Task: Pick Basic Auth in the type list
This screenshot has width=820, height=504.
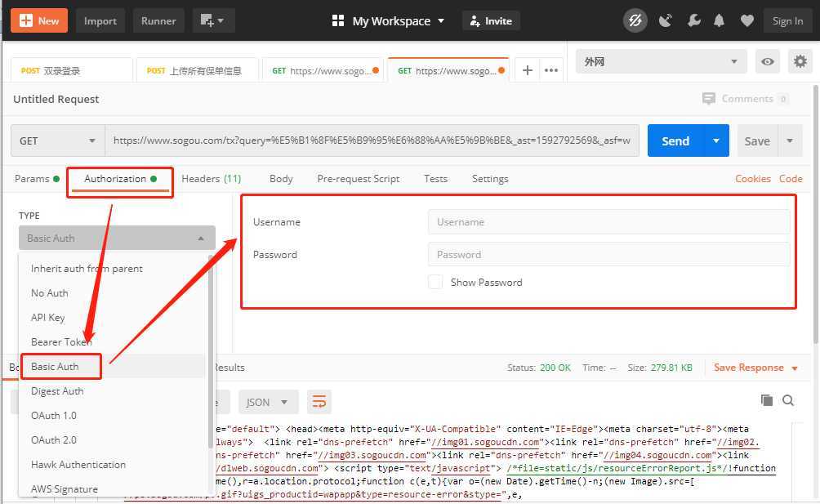Action: pos(113,367)
